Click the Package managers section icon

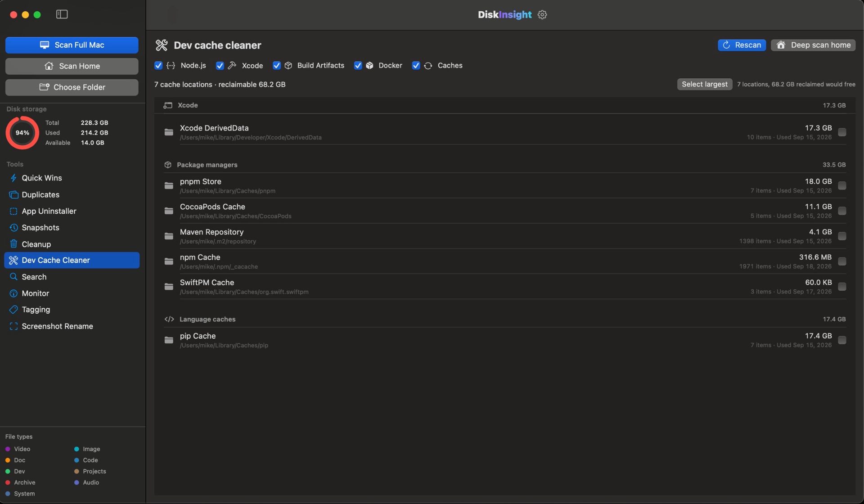[x=168, y=165]
